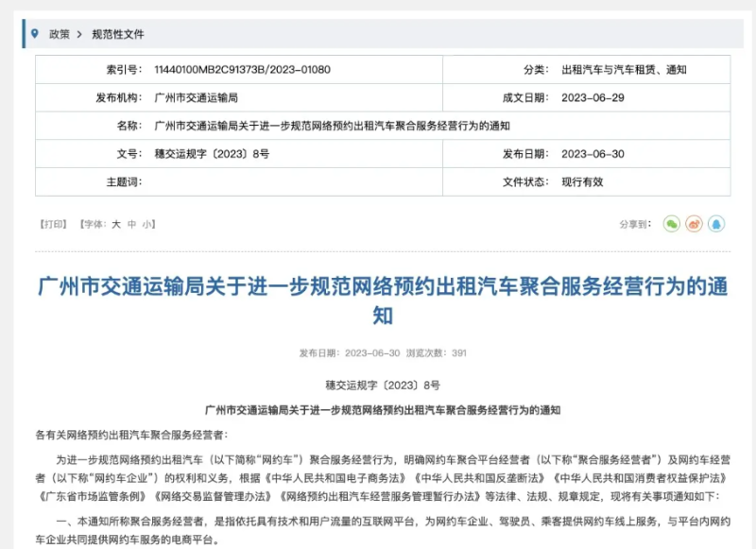
Task: Click the 分享到 label
Action: pyautogui.click(x=635, y=224)
